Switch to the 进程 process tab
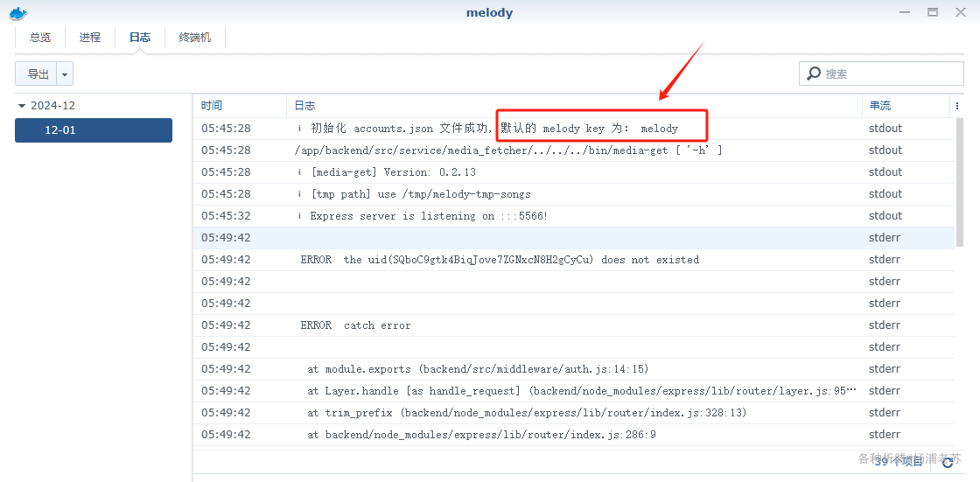 tap(90, 38)
